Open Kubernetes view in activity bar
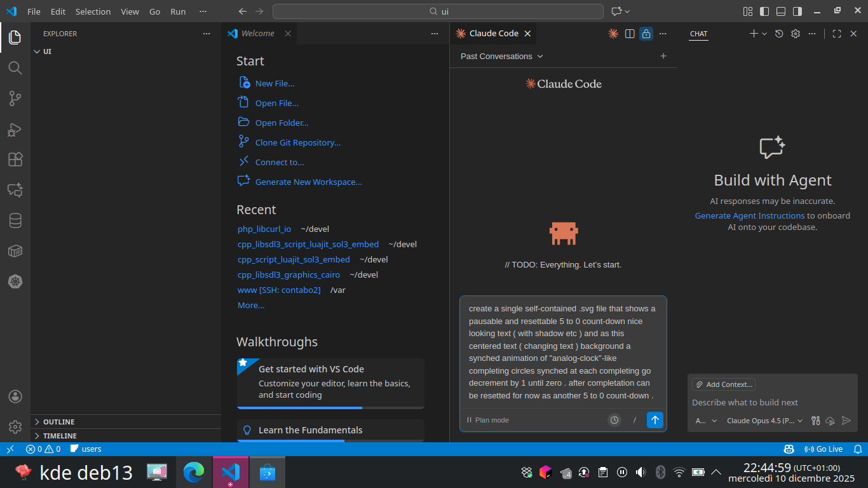The image size is (868, 488). coord(15,281)
